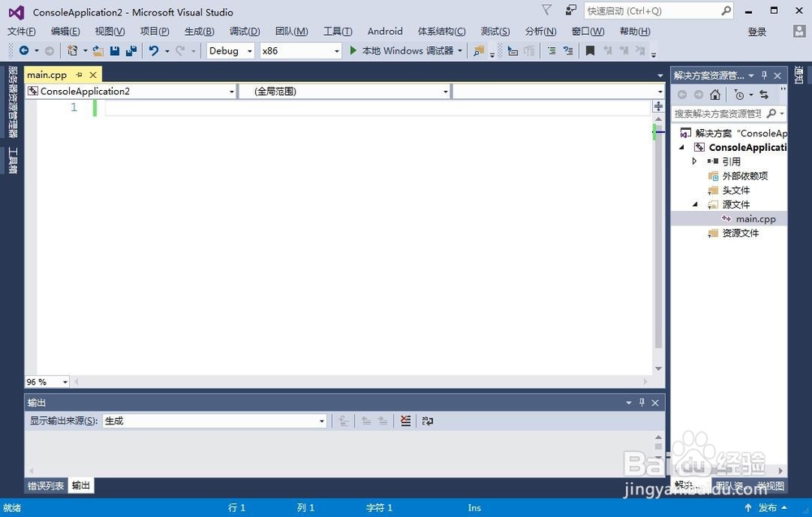The image size is (812, 517).
Task: Pin the main.cpp tab
Action: tap(80, 75)
